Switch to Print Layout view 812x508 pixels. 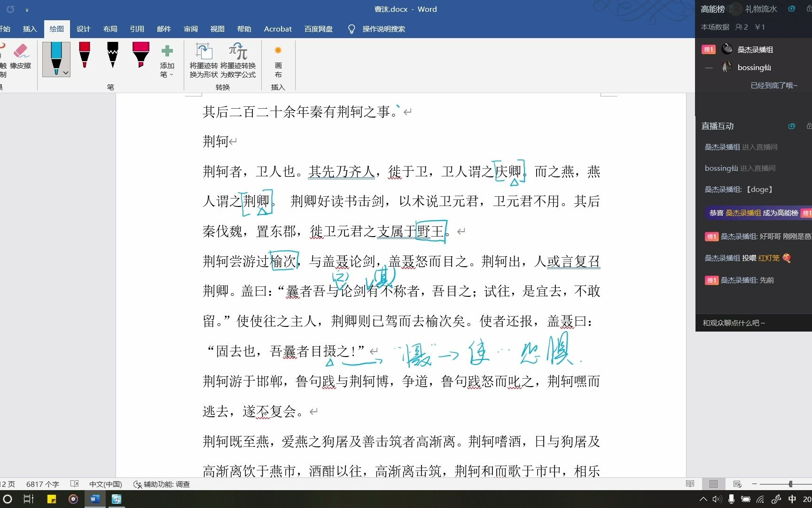click(x=713, y=484)
